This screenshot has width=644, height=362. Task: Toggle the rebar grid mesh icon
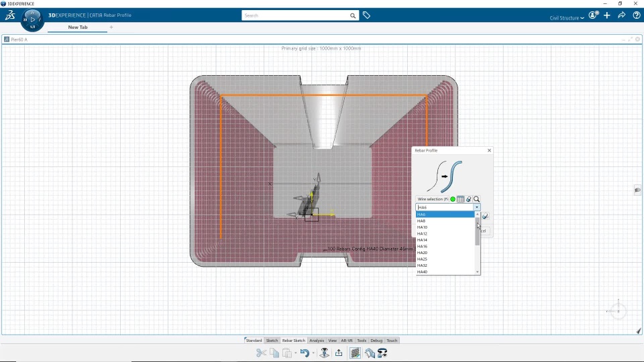click(356, 353)
